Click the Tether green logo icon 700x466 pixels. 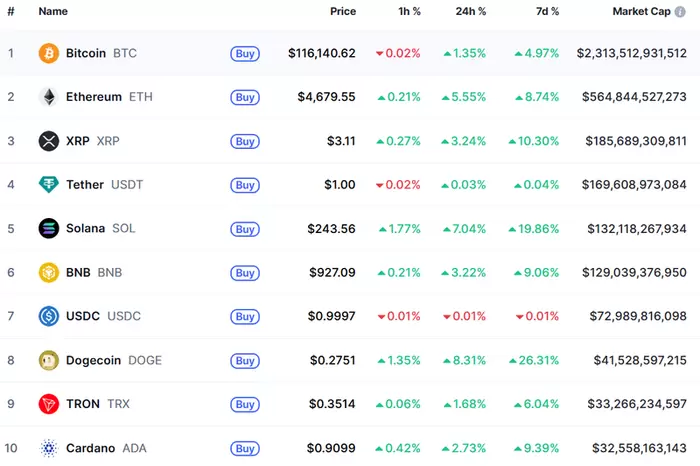[x=49, y=185]
